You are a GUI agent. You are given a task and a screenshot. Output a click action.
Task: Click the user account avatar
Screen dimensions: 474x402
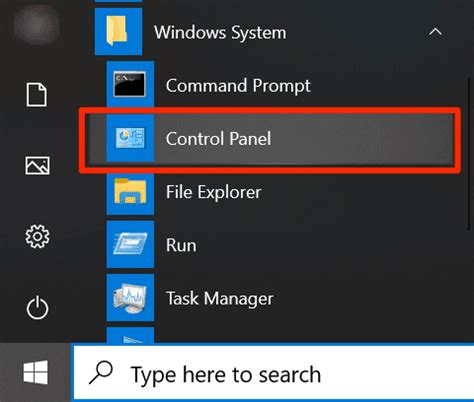(x=37, y=25)
